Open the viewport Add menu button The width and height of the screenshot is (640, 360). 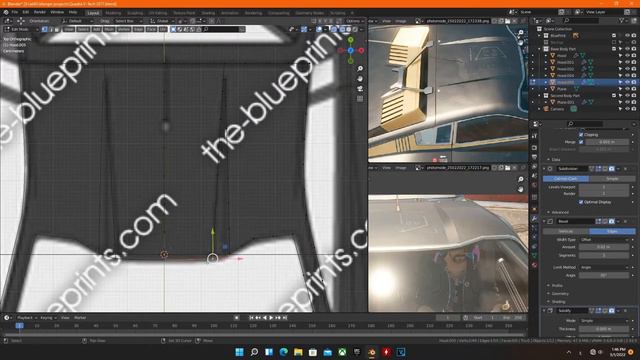[96, 29]
